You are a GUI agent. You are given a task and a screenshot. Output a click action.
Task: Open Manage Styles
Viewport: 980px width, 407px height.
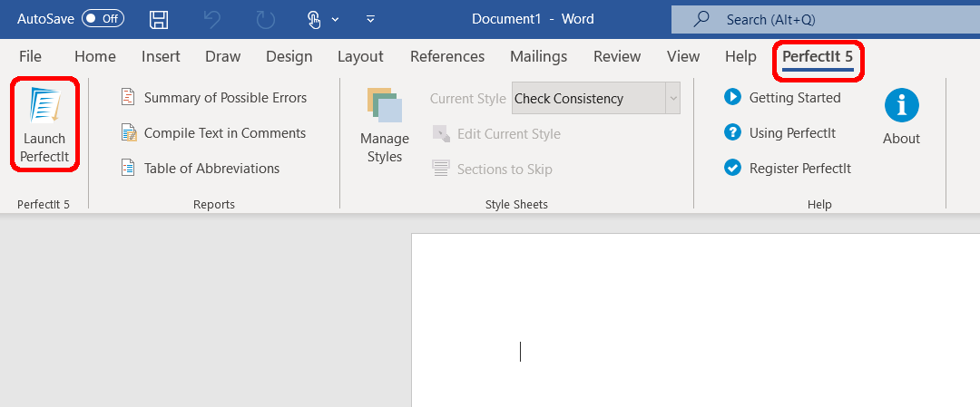[x=385, y=125]
